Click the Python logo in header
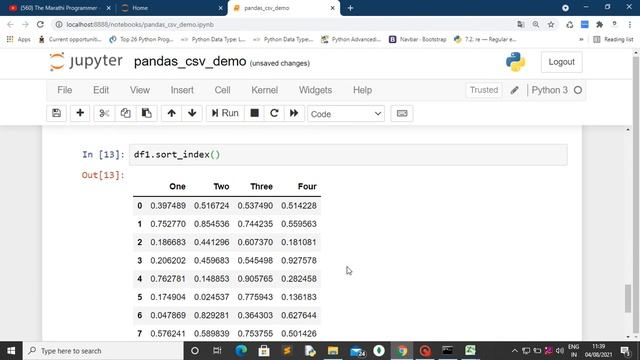The height and width of the screenshot is (360, 640). [x=516, y=62]
